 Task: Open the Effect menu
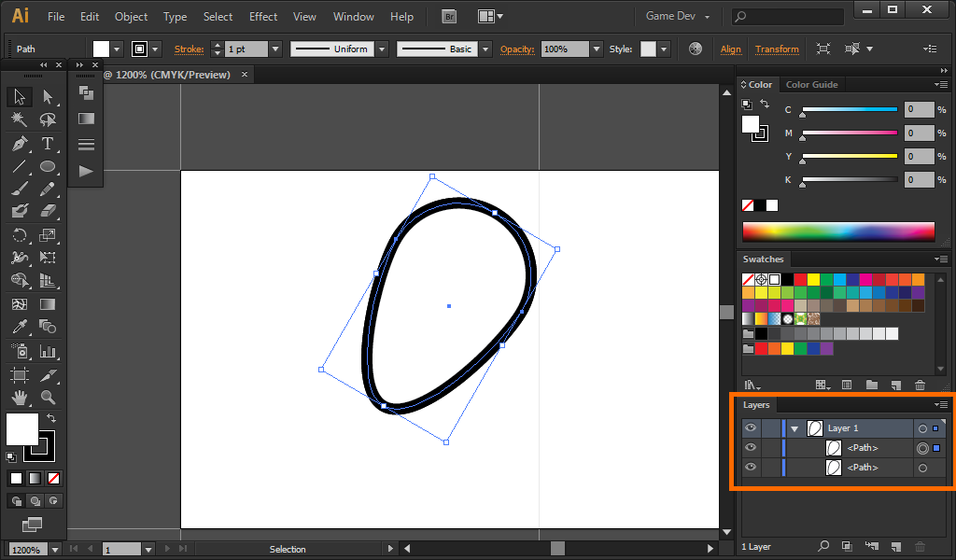click(x=262, y=17)
